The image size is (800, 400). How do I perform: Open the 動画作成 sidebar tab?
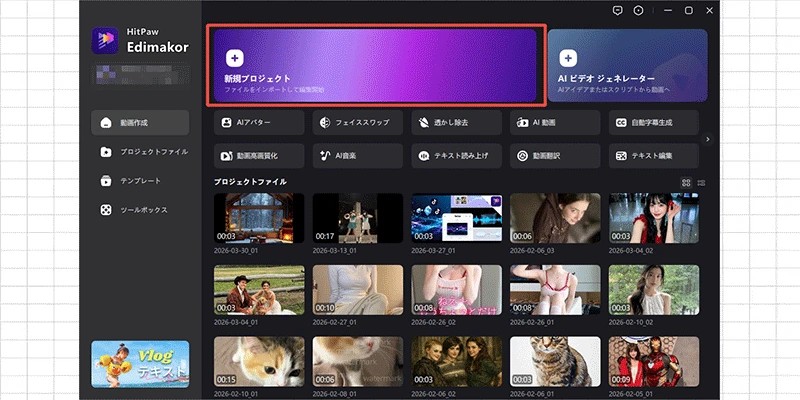point(140,123)
